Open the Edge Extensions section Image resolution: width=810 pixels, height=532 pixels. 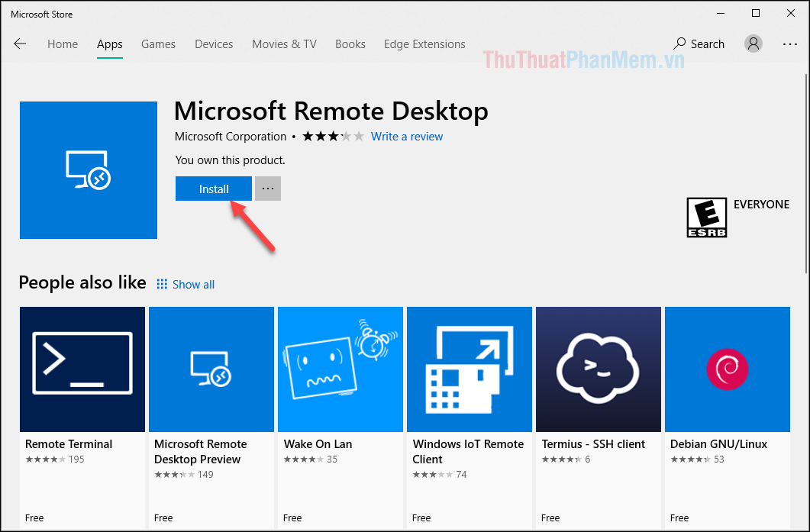pyautogui.click(x=424, y=44)
